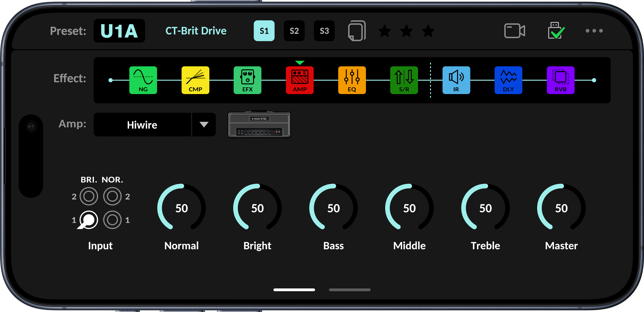Open the U1A preset selector
Screen dimensions: 644x312
point(119,31)
